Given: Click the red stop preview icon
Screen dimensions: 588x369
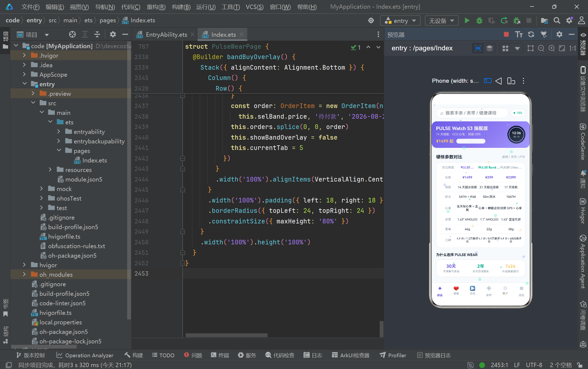Looking at the screenshot, I should (506, 34).
